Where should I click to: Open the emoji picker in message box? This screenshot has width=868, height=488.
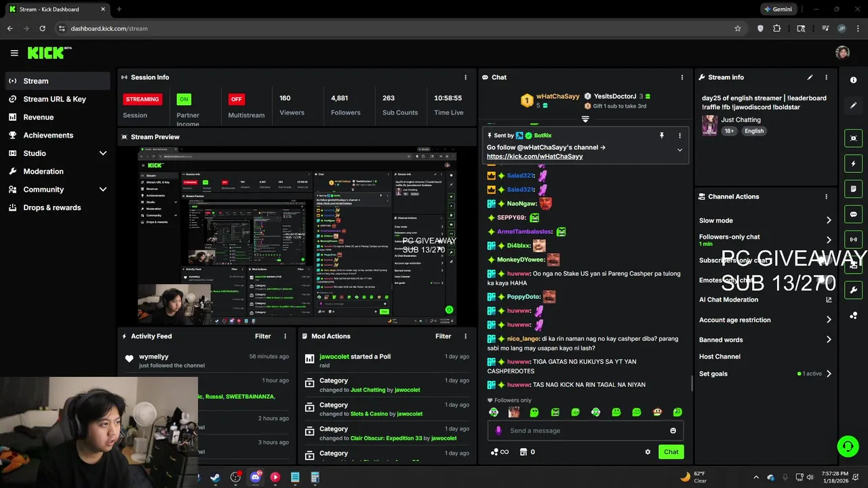coord(673,430)
